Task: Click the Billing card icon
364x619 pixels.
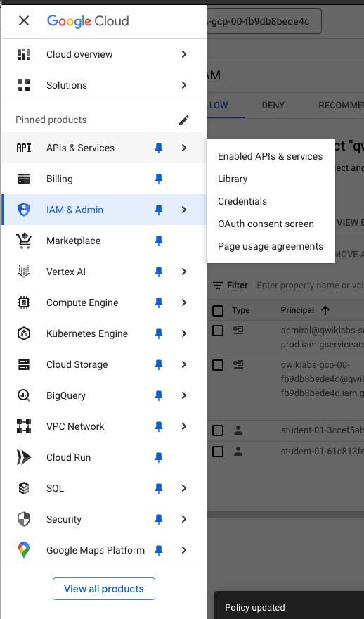Action: coord(24,179)
